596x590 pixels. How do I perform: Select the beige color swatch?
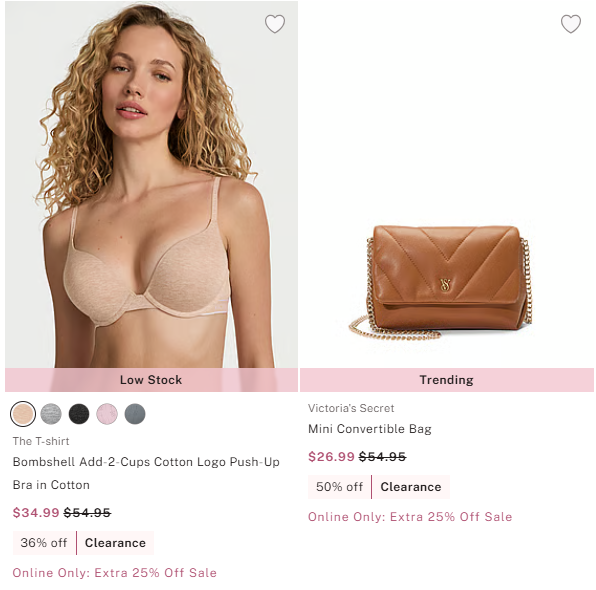(23, 414)
